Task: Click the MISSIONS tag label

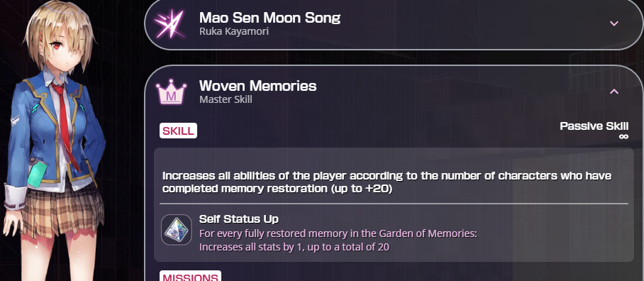Action: pyautogui.click(x=190, y=276)
